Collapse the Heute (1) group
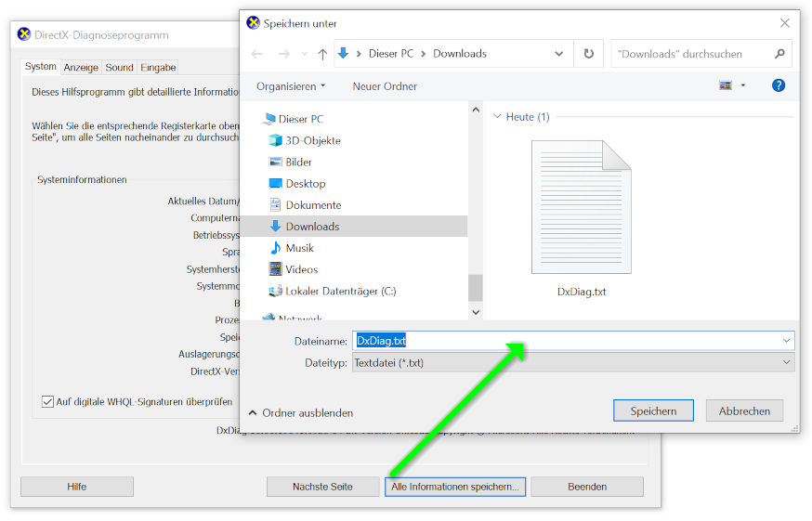 point(498,116)
